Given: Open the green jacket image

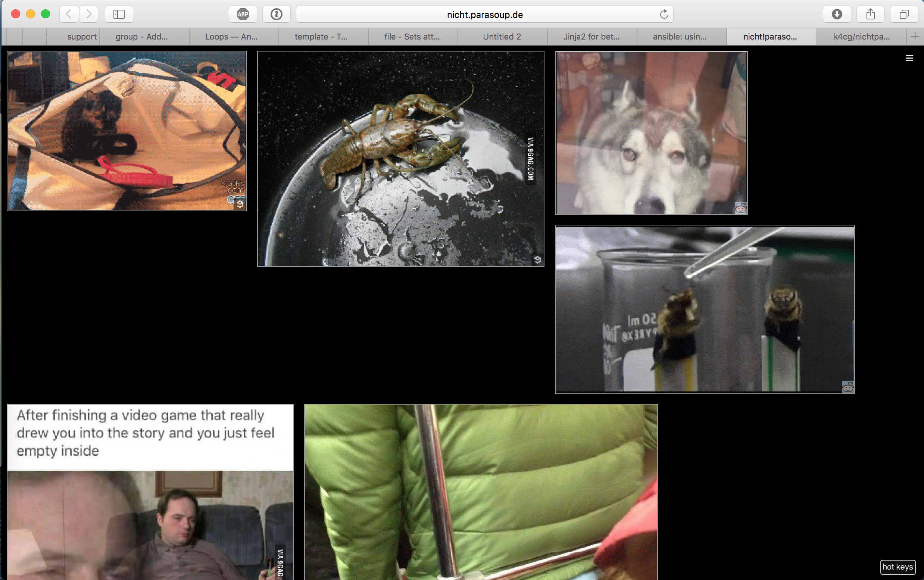Looking at the screenshot, I should click(481, 492).
